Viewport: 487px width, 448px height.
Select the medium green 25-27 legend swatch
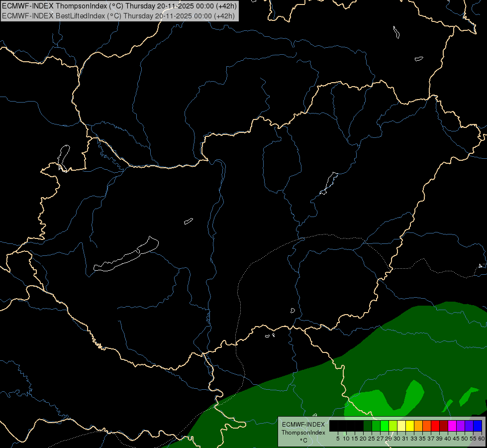[x=376, y=426]
